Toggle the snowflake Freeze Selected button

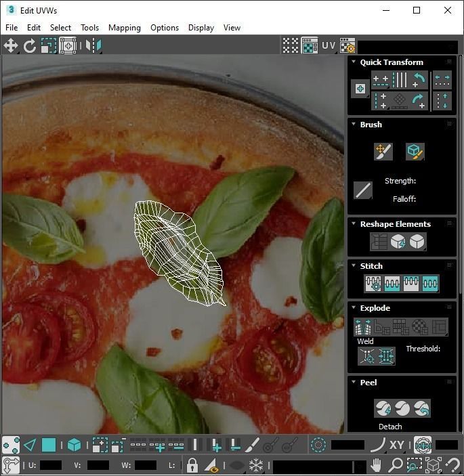256,464
